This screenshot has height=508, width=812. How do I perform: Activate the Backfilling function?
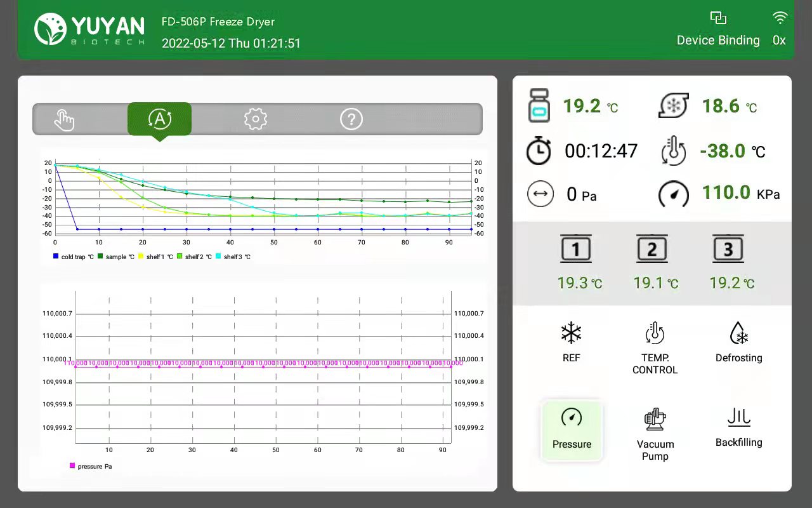pos(738,419)
